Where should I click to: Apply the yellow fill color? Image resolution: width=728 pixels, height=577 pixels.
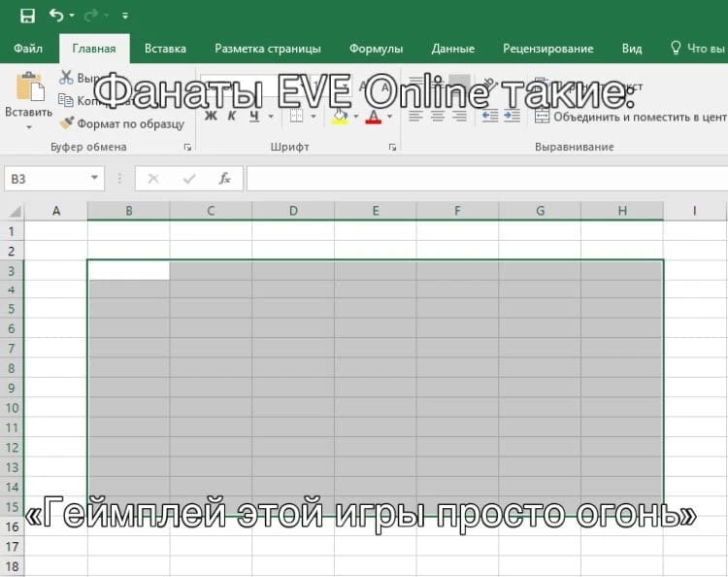pos(340,117)
